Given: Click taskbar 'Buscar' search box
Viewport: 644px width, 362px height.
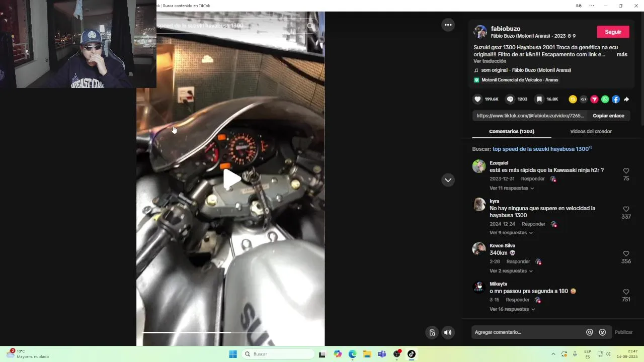Looking at the screenshot, I should 278,354.
